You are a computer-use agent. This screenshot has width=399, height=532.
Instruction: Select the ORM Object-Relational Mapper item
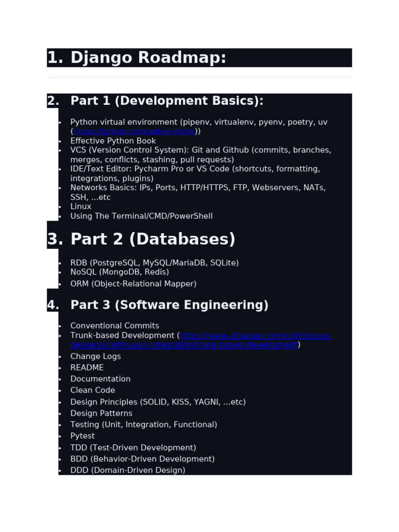pyautogui.click(x=134, y=284)
